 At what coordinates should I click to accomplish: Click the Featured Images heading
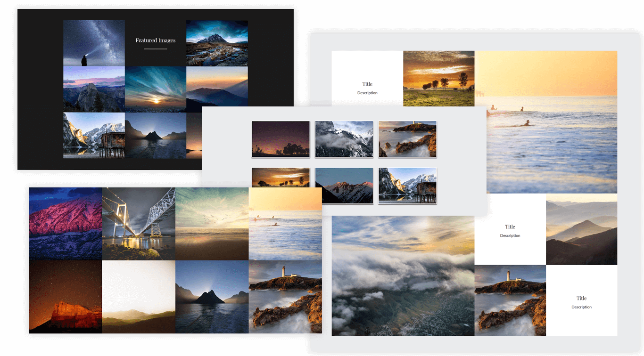(155, 40)
